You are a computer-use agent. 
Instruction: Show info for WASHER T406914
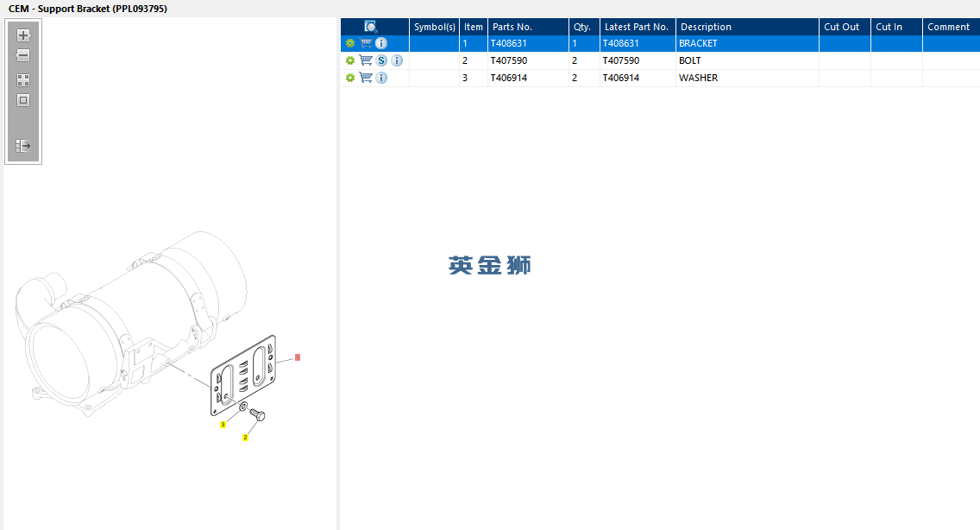pyautogui.click(x=381, y=78)
